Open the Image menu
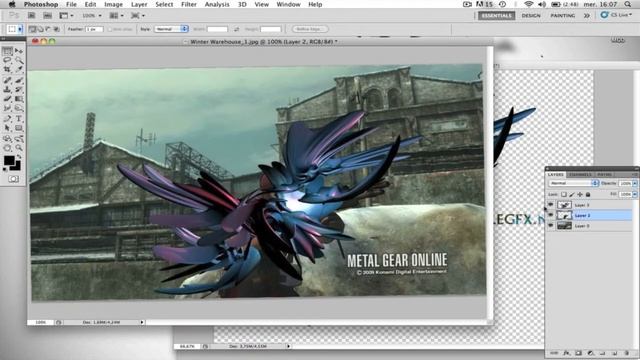This screenshot has height=360, width=640. click(113, 4)
